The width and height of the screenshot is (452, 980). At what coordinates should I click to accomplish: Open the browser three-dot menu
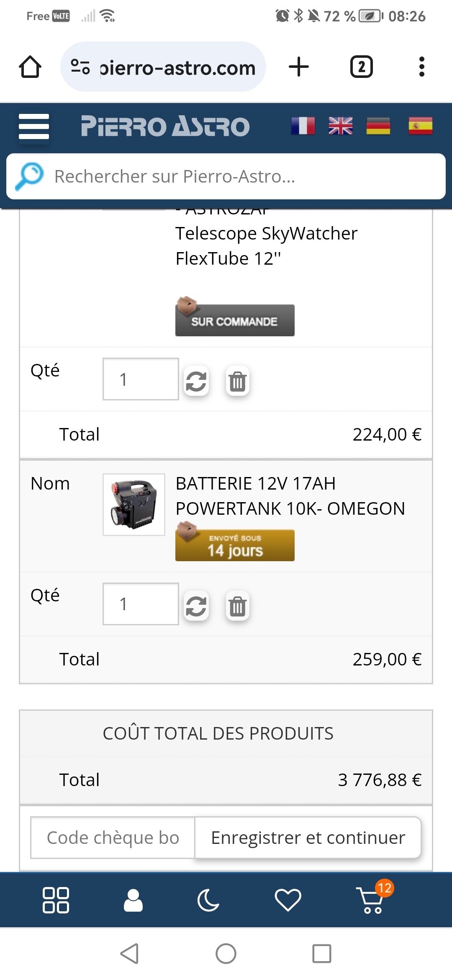[x=421, y=67]
